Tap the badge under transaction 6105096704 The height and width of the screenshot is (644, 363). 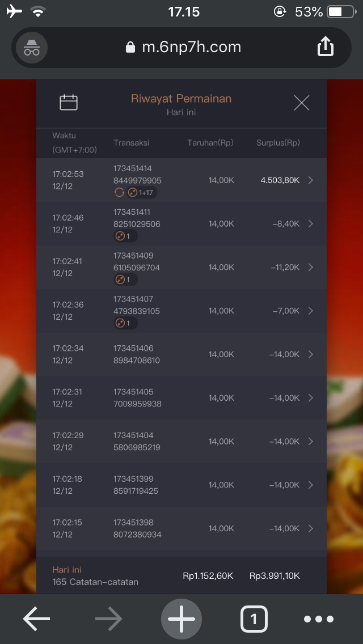pyautogui.click(x=125, y=279)
